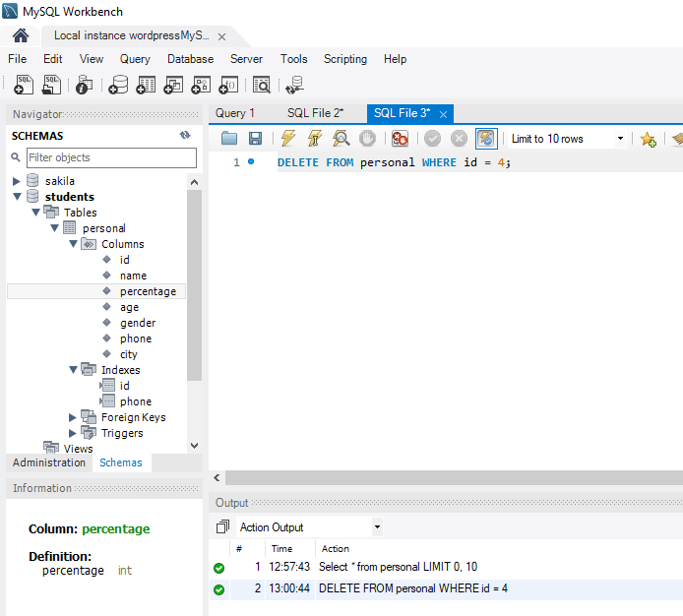
Task: Open inspector for selected object icon
Action: pos(84,85)
